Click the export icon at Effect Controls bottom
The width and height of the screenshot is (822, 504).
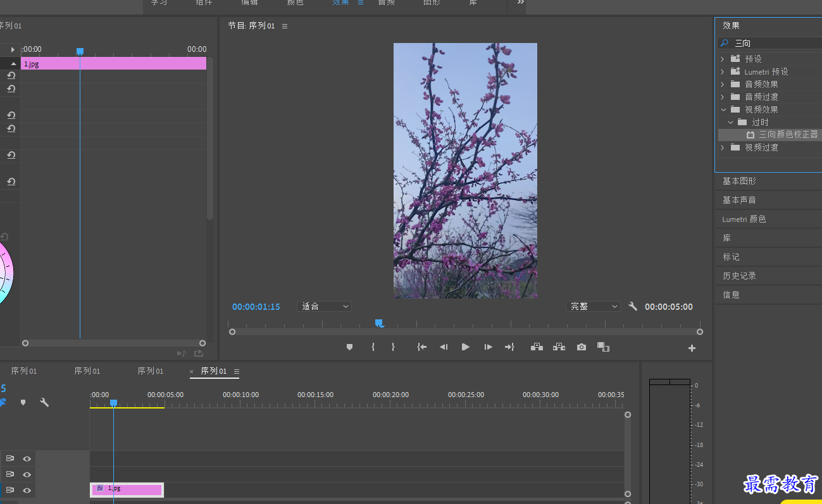coord(199,353)
